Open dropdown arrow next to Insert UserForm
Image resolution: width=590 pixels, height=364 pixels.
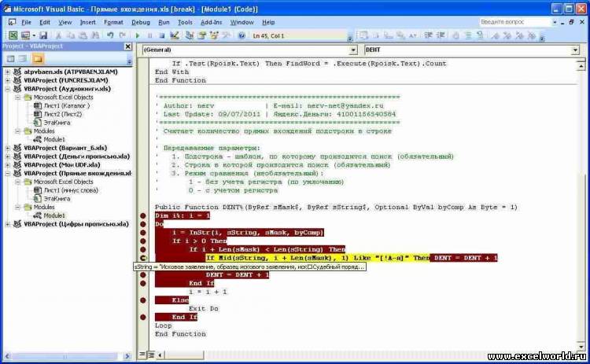point(34,35)
